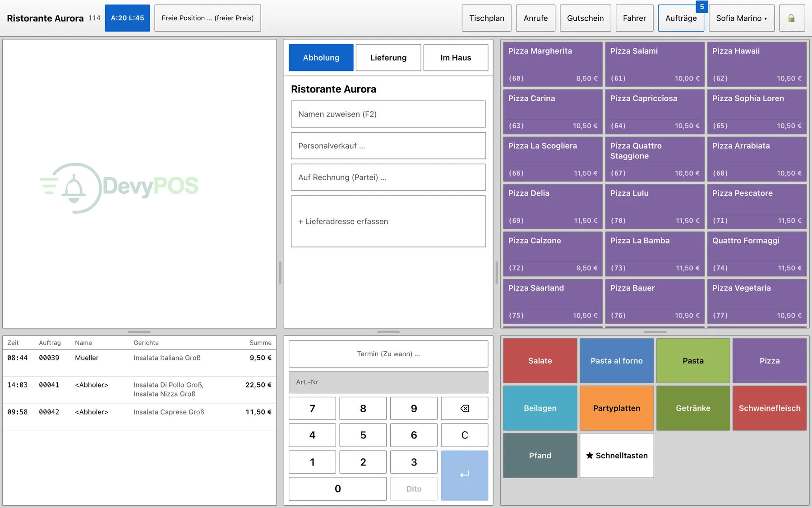Add Pizza Calzone (72) to order
The height and width of the screenshot is (508, 812).
553,254
